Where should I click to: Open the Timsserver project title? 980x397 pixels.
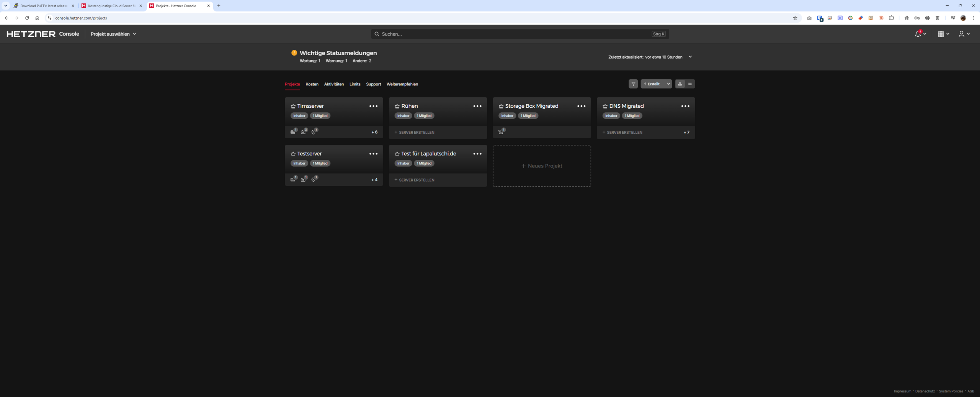pos(310,106)
